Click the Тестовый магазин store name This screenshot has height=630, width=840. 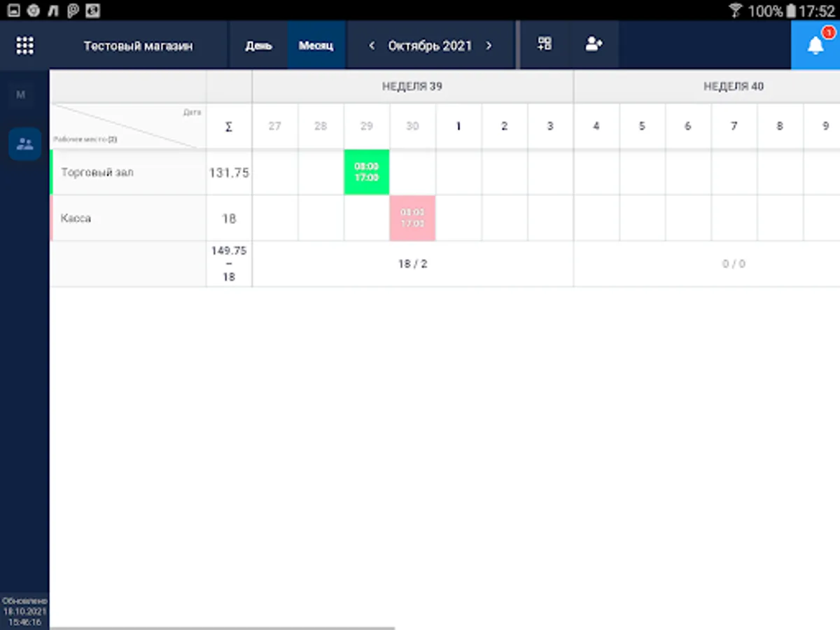click(139, 46)
